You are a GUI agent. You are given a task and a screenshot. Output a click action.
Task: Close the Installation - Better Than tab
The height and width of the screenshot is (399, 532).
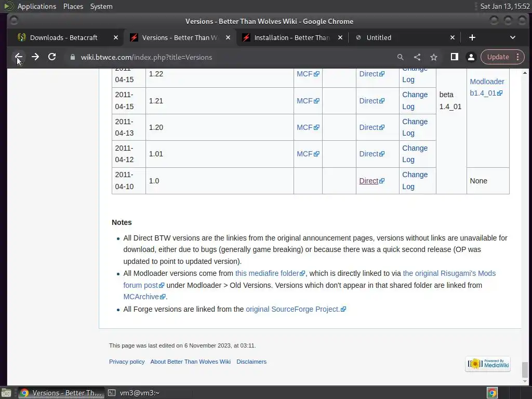pyautogui.click(x=340, y=37)
